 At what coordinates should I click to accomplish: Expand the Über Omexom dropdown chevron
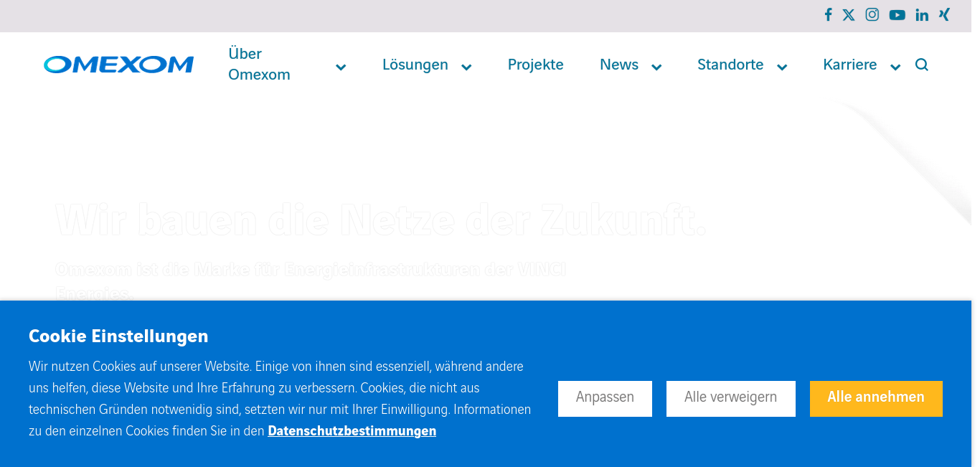[341, 67]
